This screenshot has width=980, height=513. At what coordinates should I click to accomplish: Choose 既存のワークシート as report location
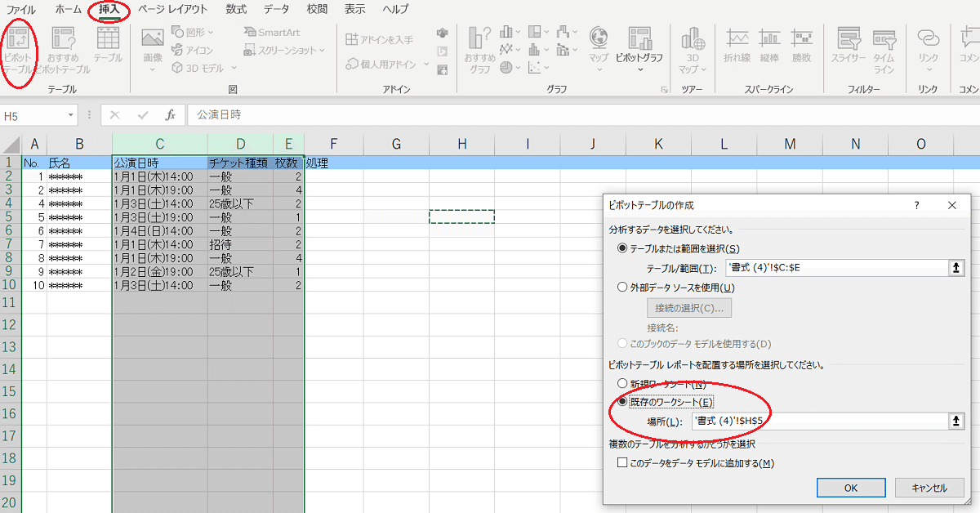click(666, 402)
